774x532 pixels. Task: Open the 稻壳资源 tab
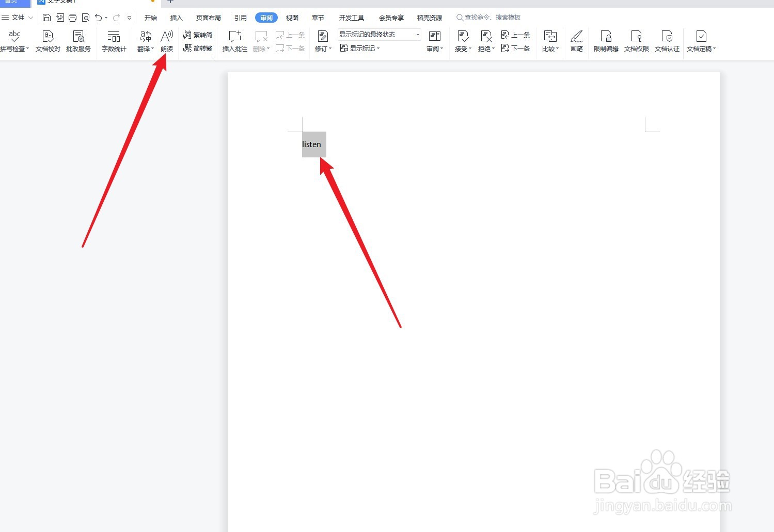tap(430, 18)
